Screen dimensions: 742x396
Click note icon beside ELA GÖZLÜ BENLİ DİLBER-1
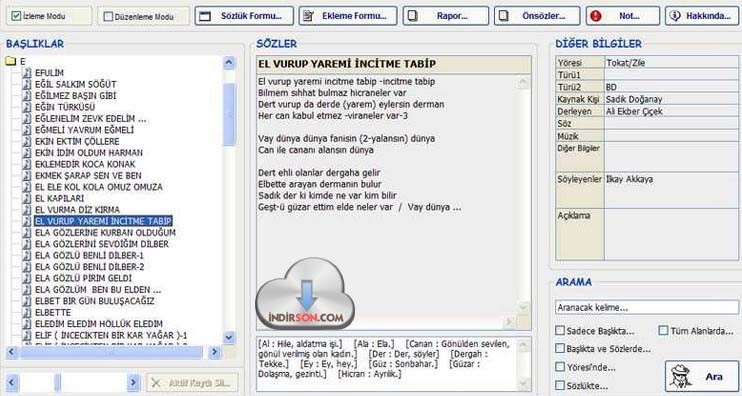27,255
